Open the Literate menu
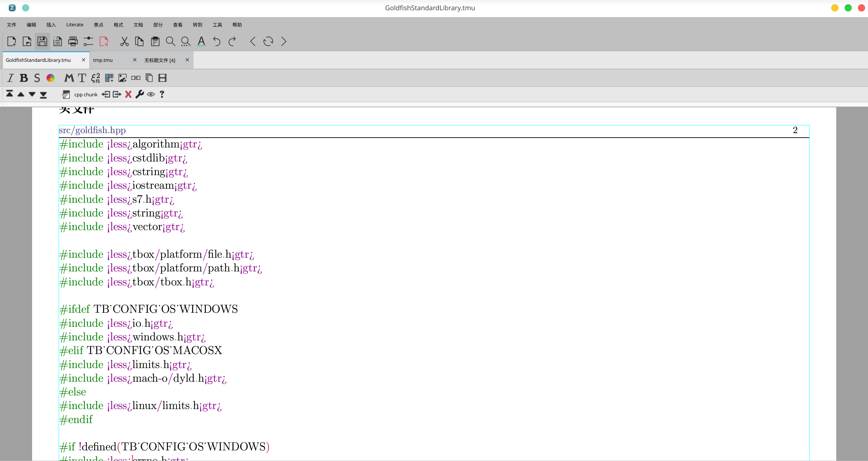 pyautogui.click(x=75, y=25)
